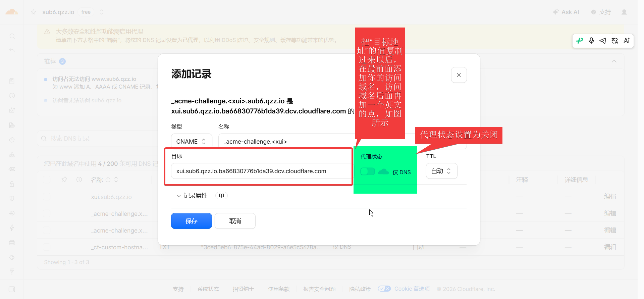The image size is (644, 299).
Task: Click the green P icon in floating toolbar
Action: click(580, 41)
